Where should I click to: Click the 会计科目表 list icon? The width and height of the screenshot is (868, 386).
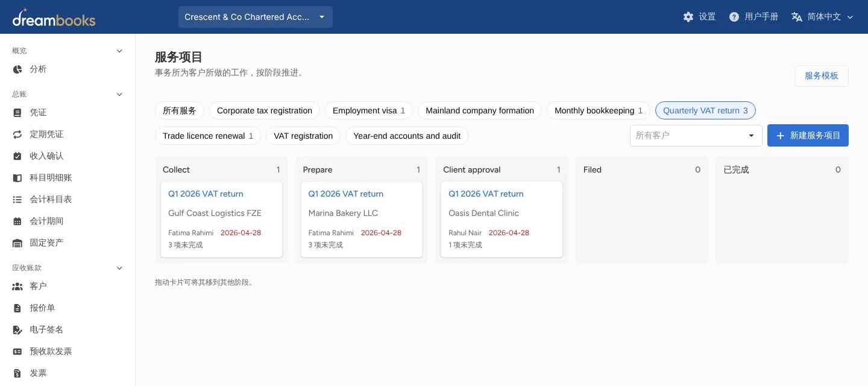click(17, 200)
